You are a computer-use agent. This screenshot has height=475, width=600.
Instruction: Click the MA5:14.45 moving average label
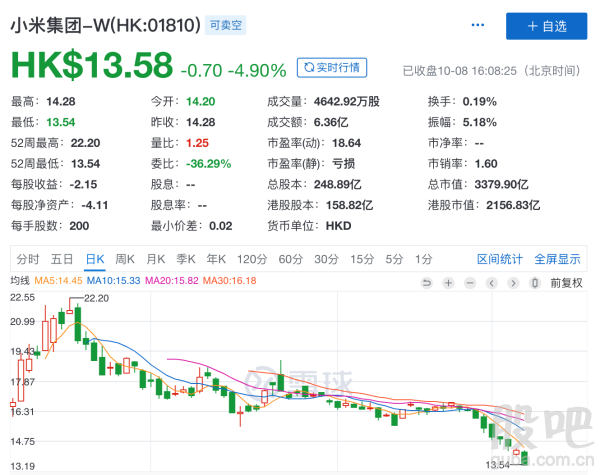pyautogui.click(x=58, y=281)
